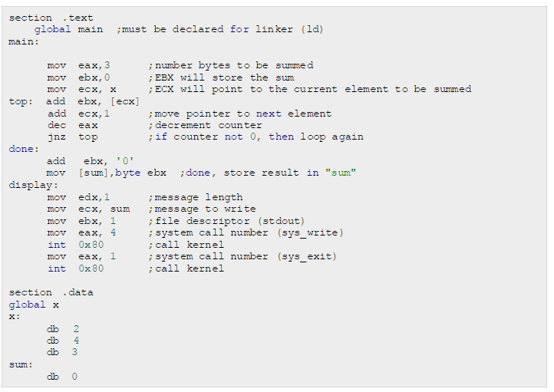
Task: Click the 'db 4' data line
Action: click(x=63, y=340)
